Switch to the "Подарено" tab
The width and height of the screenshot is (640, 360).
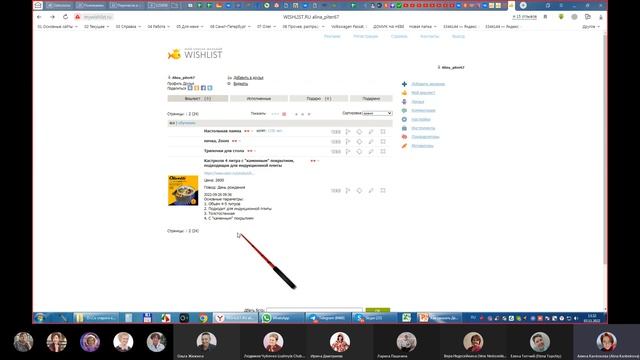point(371,99)
